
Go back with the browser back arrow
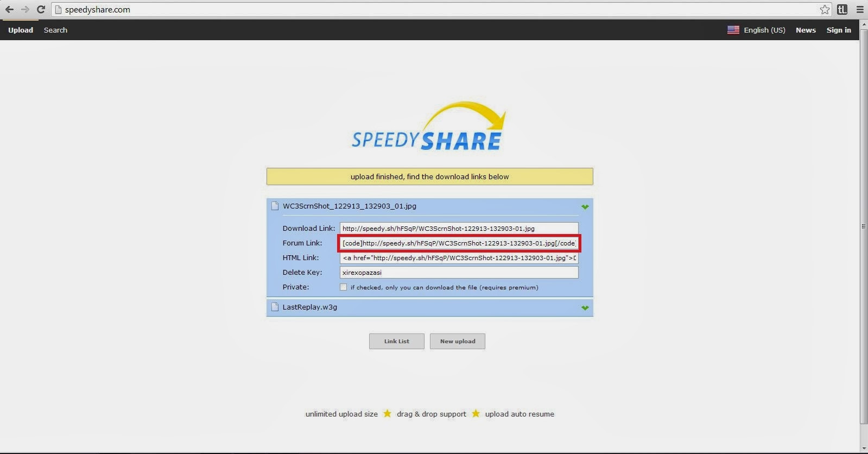click(9, 9)
